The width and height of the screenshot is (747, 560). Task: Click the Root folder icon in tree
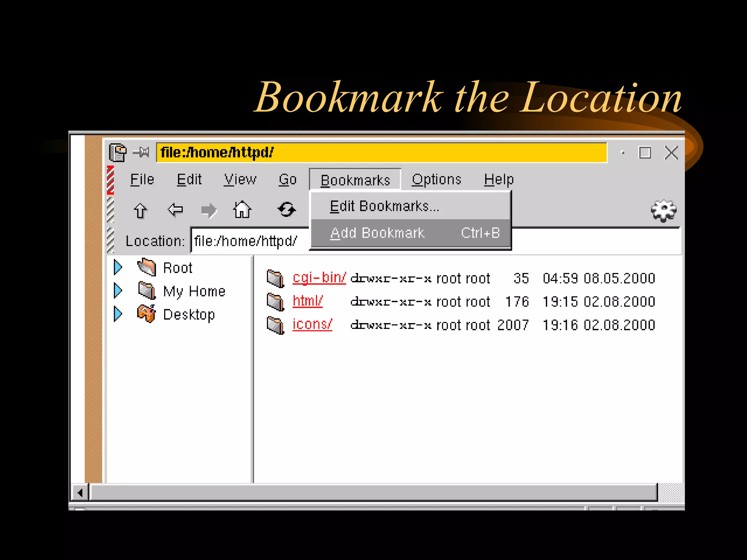(x=147, y=267)
